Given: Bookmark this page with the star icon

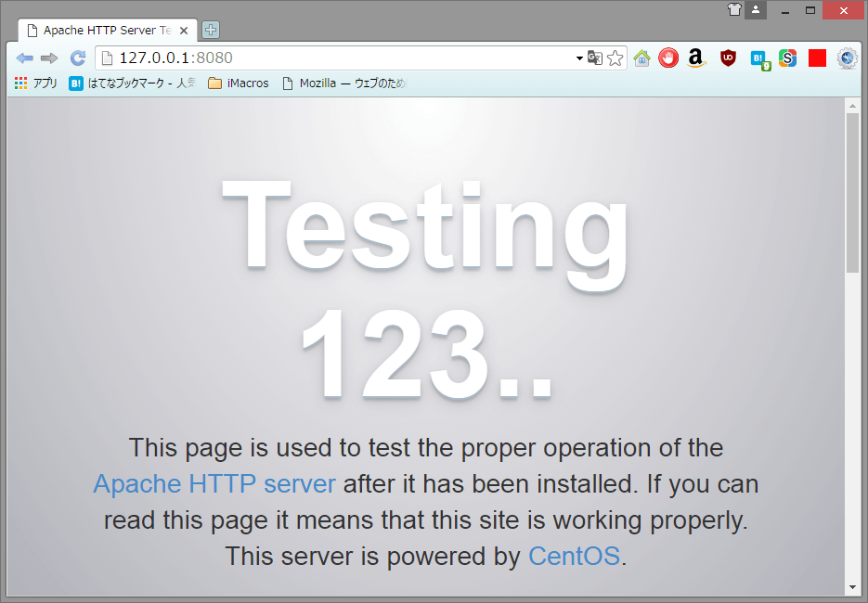Looking at the screenshot, I should coord(615,58).
